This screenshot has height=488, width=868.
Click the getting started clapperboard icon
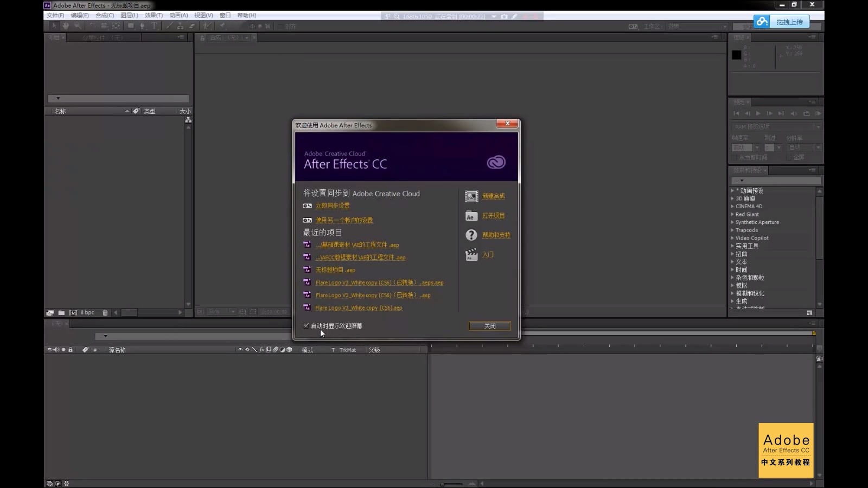coord(471,254)
